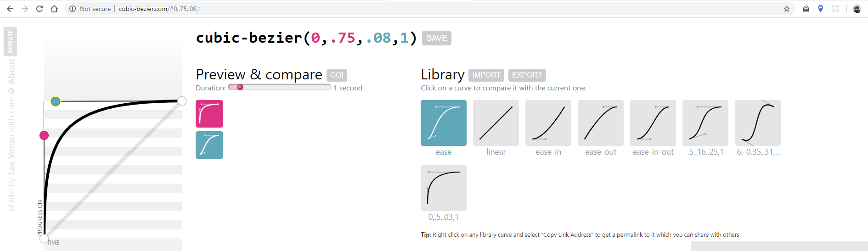Reload the page with refresh icon
868x251 pixels.
[39, 9]
